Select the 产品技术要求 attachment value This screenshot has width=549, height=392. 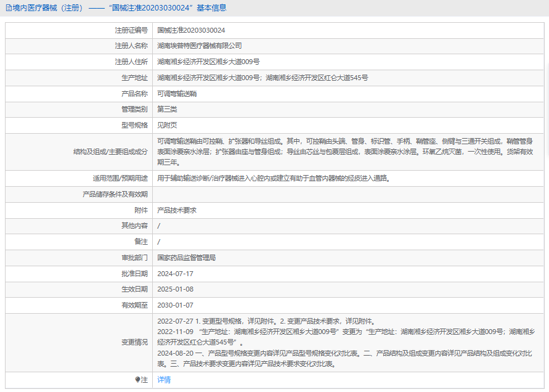pos(177,210)
